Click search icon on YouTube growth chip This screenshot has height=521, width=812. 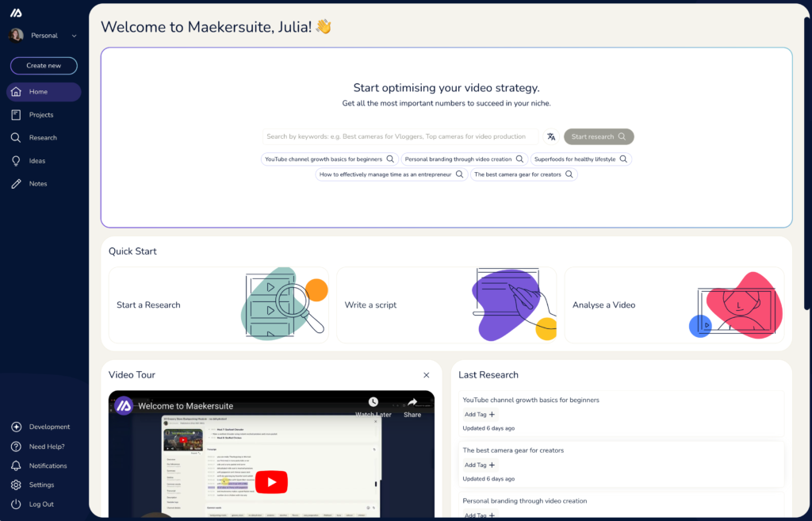tap(390, 159)
